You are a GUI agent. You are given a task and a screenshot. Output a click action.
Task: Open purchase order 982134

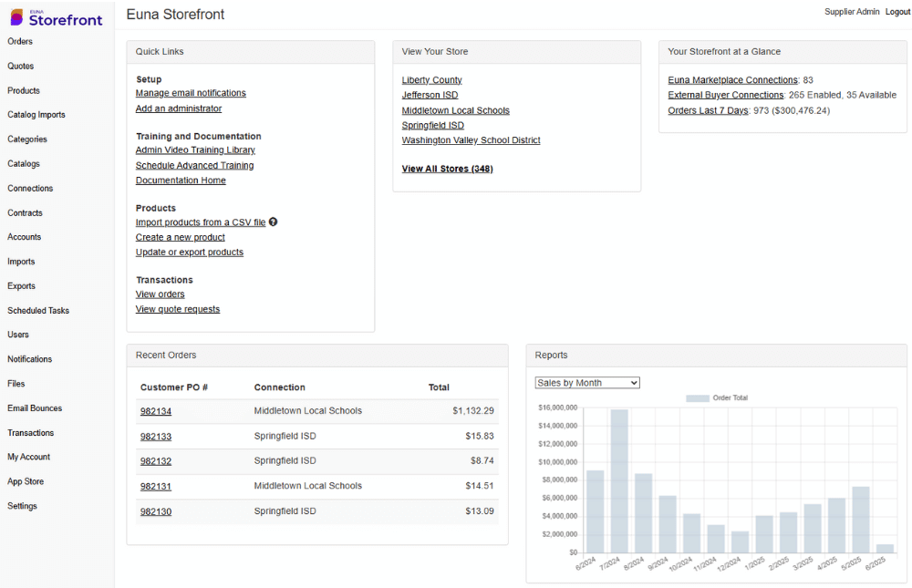coord(156,411)
